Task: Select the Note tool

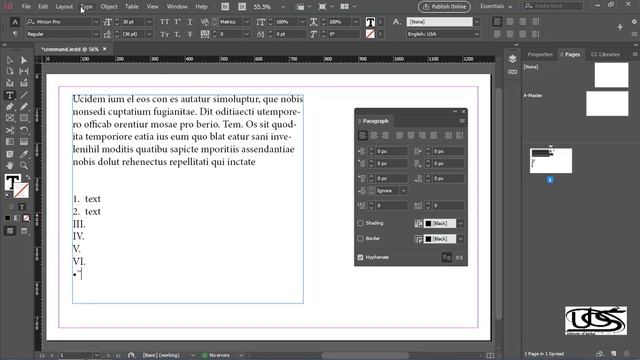Action: [10, 154]
